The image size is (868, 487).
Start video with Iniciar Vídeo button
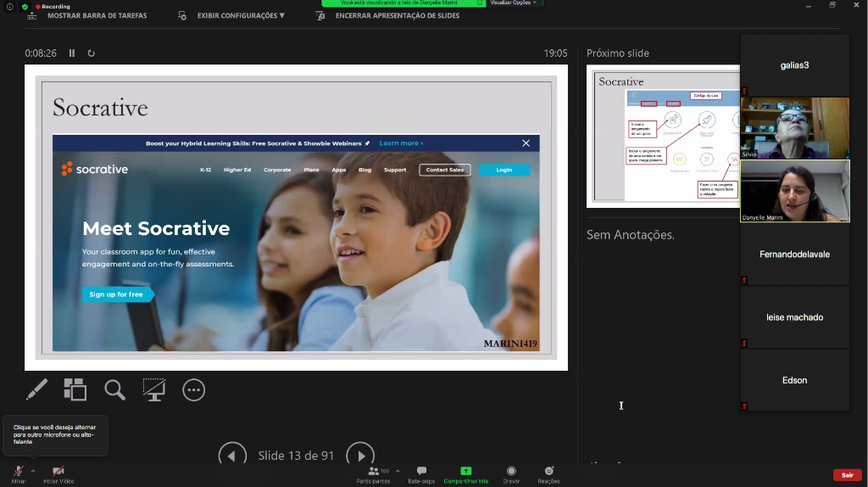(x=58, y=475)
